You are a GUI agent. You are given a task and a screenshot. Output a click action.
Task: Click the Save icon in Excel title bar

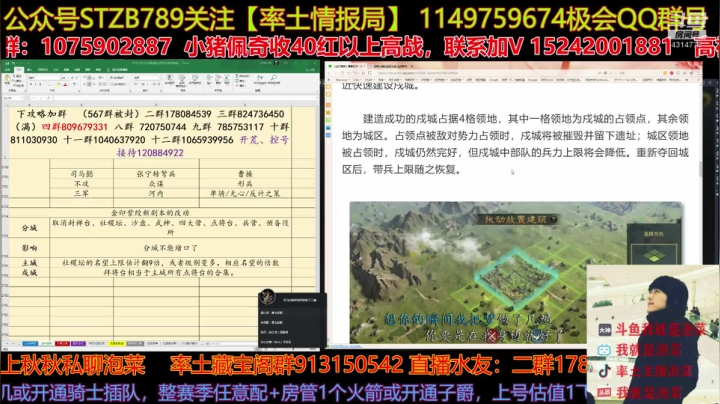point(7,63)
